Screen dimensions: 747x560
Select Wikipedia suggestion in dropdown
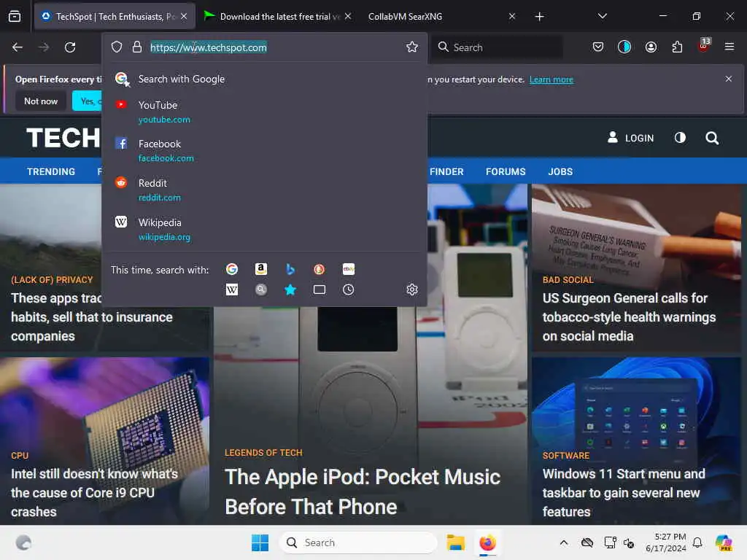click(x=264, y=230)
